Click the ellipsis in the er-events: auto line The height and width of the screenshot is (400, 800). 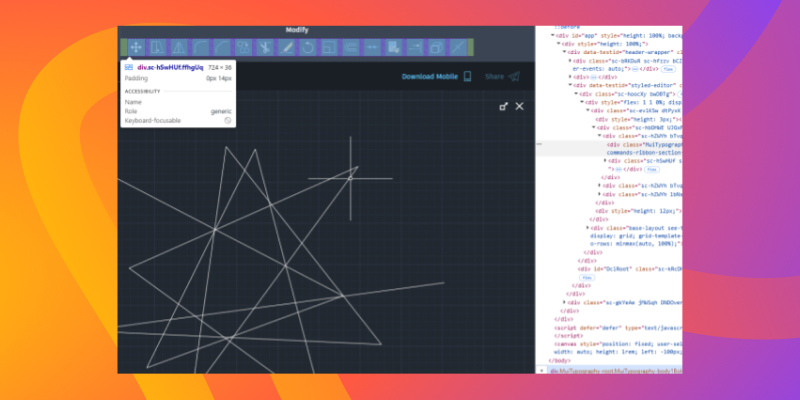tap(635, 68)
